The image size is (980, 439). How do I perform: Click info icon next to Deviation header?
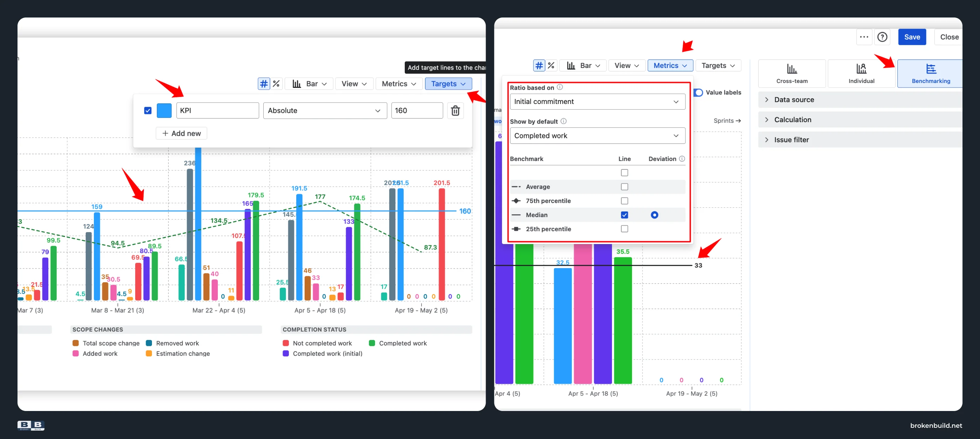click(x=682, y=159)
